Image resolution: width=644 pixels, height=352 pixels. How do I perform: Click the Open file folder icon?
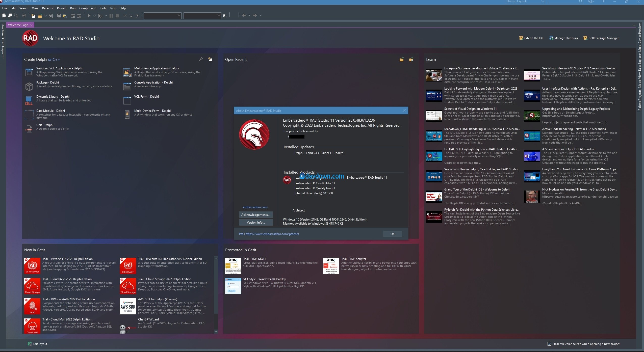click(40, 16)
